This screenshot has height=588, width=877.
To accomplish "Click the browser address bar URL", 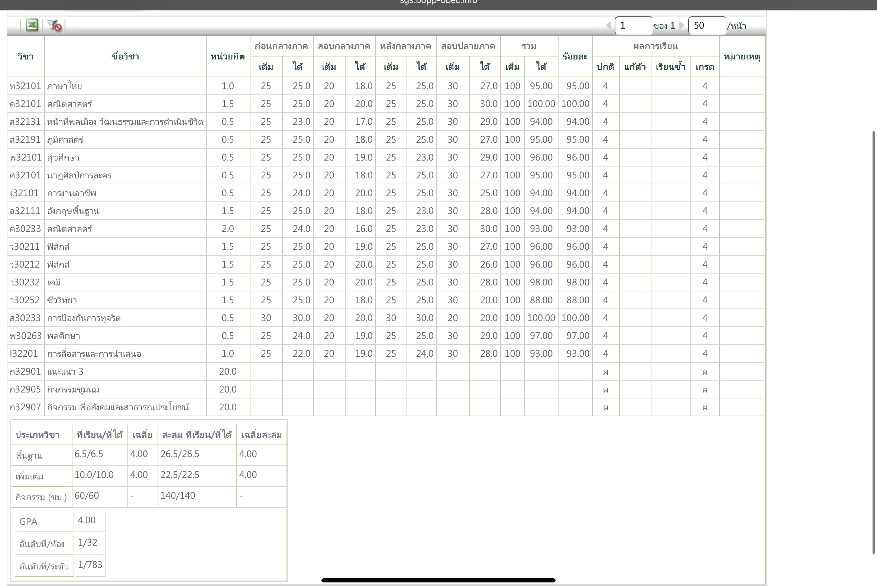I will (438, 2).
